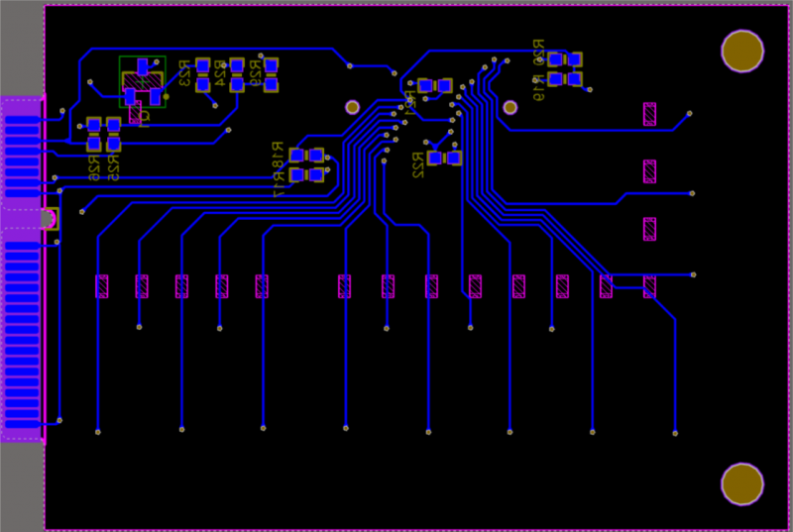This screenshot has height=532, width=793.
Task: Select the lower pad of resistor R24
Action: coord(237,84)
